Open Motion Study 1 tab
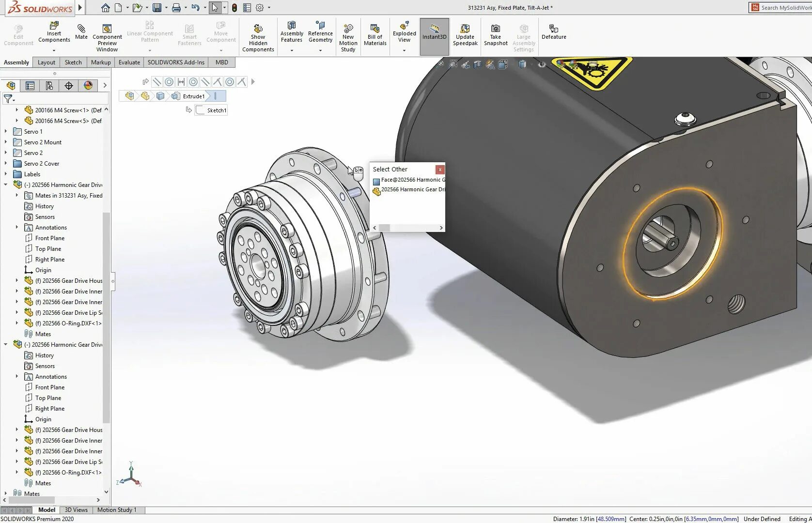 (117, 510)
